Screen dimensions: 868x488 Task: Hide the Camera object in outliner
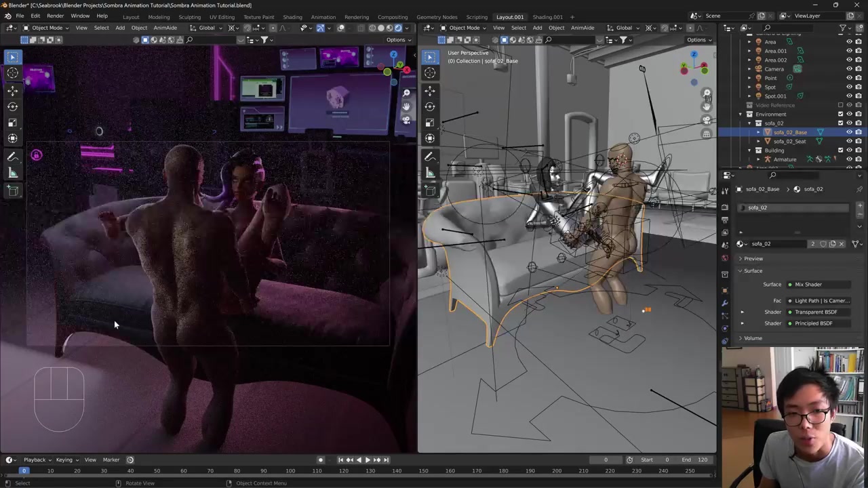(x=849, y=69)
